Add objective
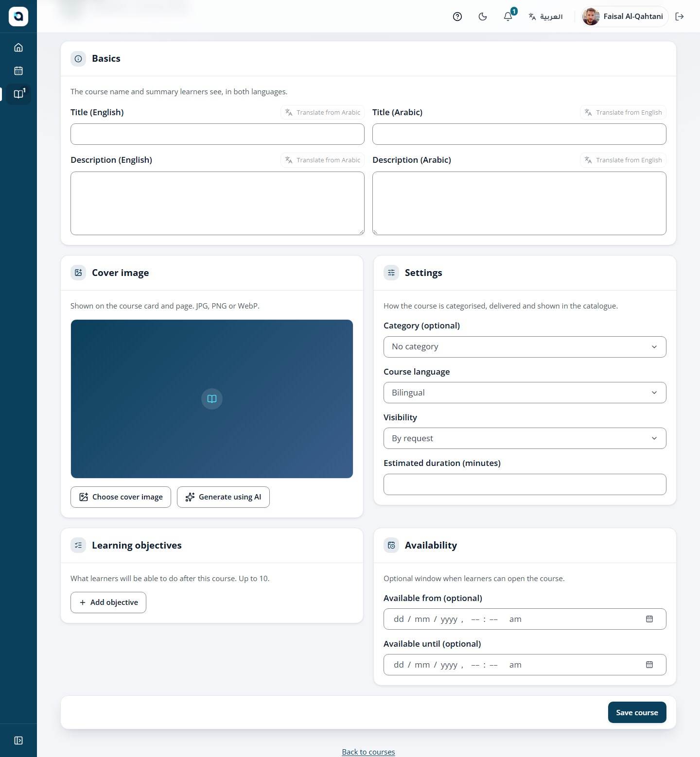The image size is (700, 757). (108, 602)
